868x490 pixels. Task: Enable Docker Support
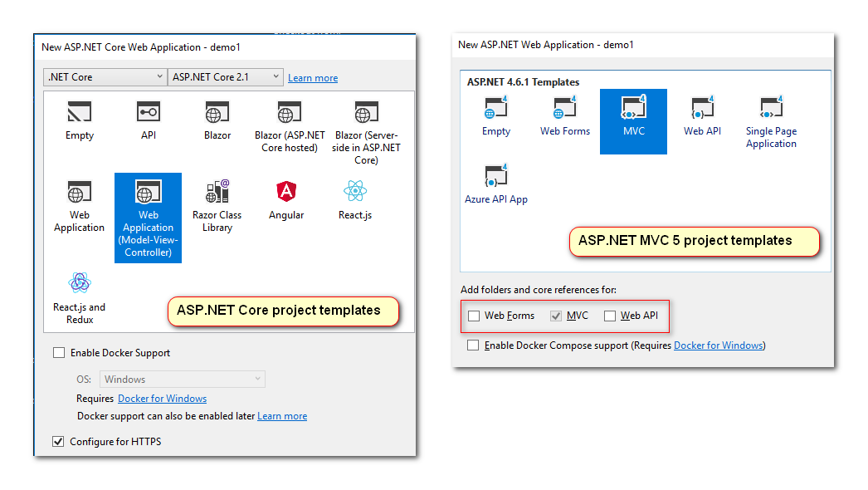(59, 352)
